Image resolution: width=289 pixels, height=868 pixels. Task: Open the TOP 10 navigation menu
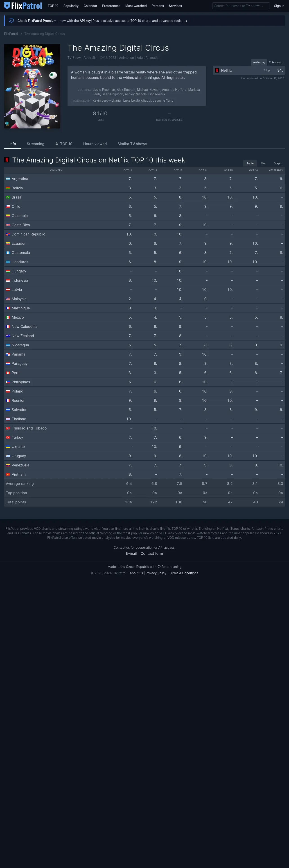(53, 6)
